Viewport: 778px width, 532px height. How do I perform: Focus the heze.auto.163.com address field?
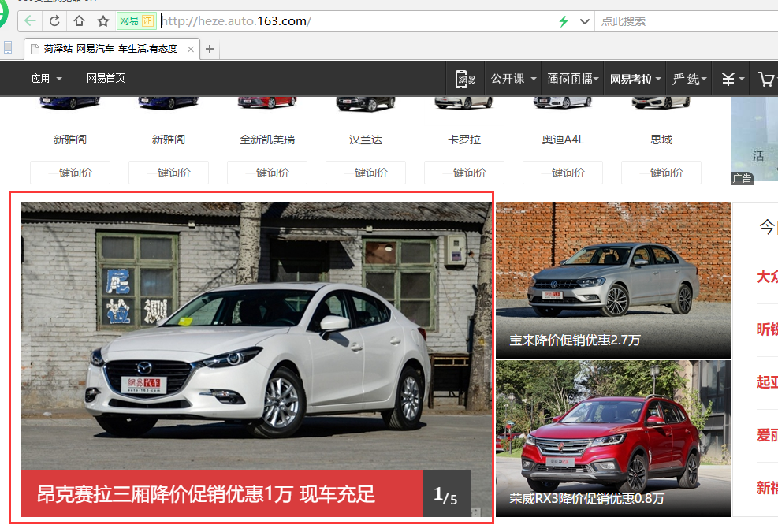[358, 21]
